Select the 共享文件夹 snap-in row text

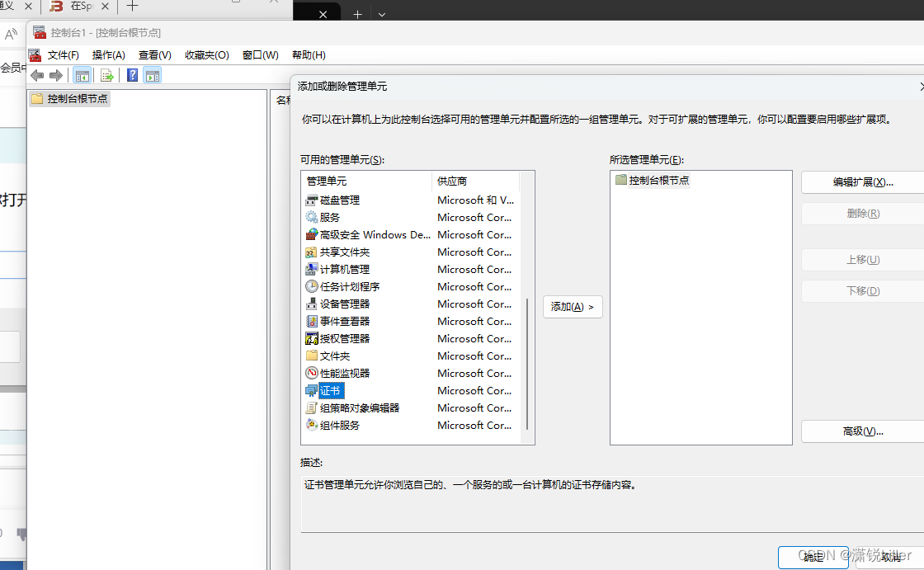(345, 252)
